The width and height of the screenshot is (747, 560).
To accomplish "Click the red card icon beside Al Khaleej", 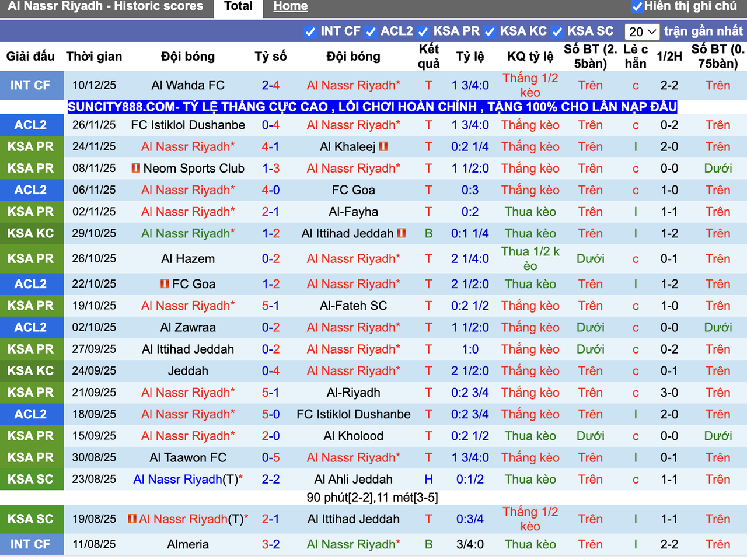I will (383, 147).
